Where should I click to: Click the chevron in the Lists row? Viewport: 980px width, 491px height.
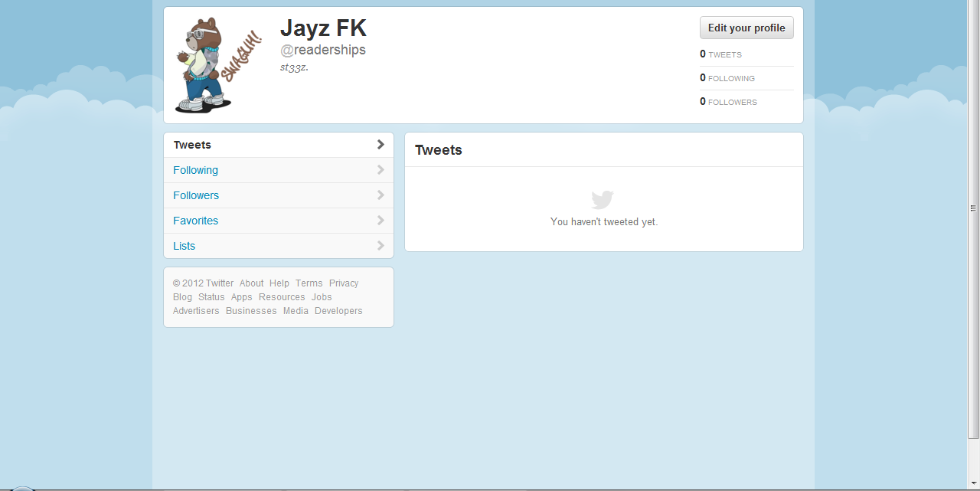pos(381,246)
